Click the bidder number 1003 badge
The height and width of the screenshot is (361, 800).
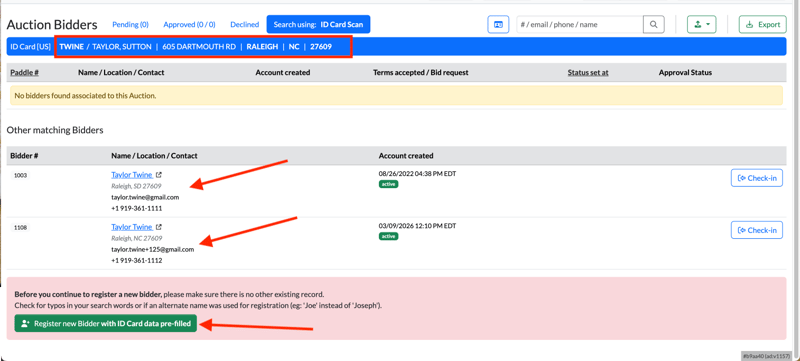[20, 175]
